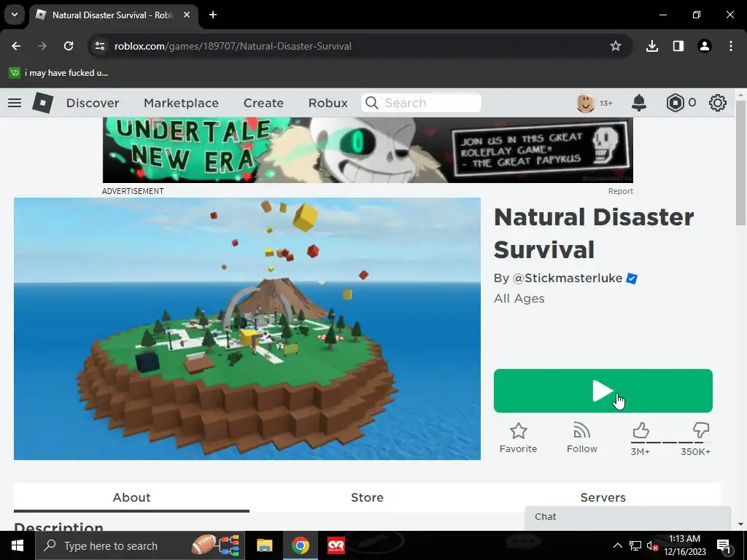
Task: Click the All Ages rating label
Action: pyautogui.click(x=519, y=298)
